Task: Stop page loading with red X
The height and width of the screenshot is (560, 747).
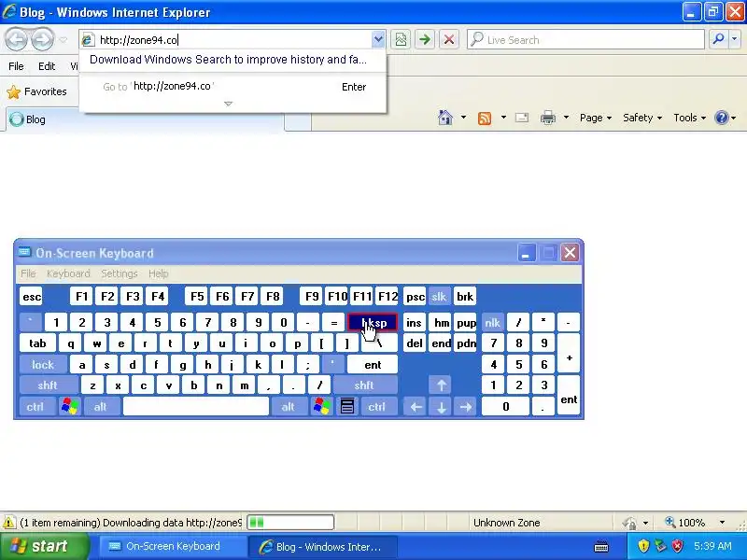Action: coord(449,39)
